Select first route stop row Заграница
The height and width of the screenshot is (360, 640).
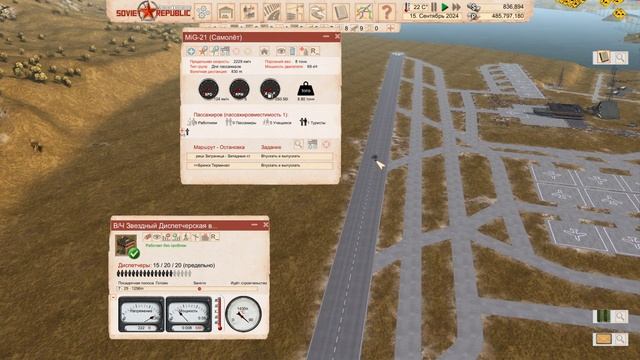pyautogui.click(x=260, y=156)
